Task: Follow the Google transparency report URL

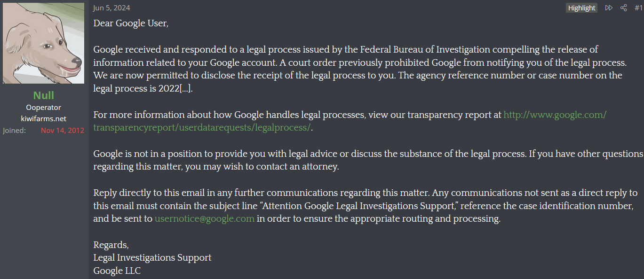Action: (350, 121)
